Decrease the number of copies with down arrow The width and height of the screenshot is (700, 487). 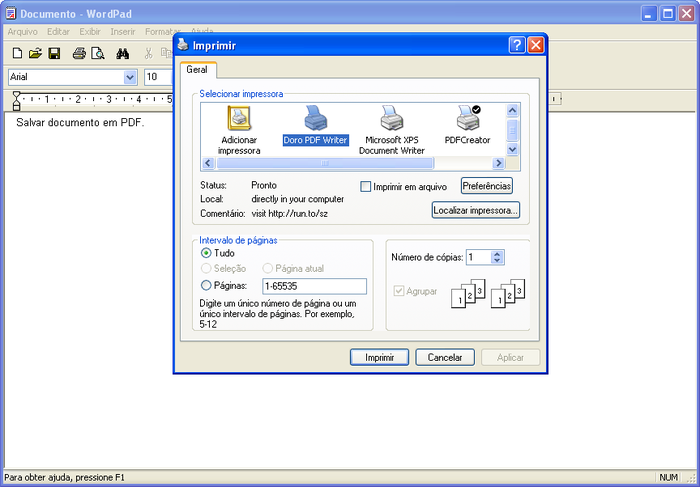click(x=497, y=260)
